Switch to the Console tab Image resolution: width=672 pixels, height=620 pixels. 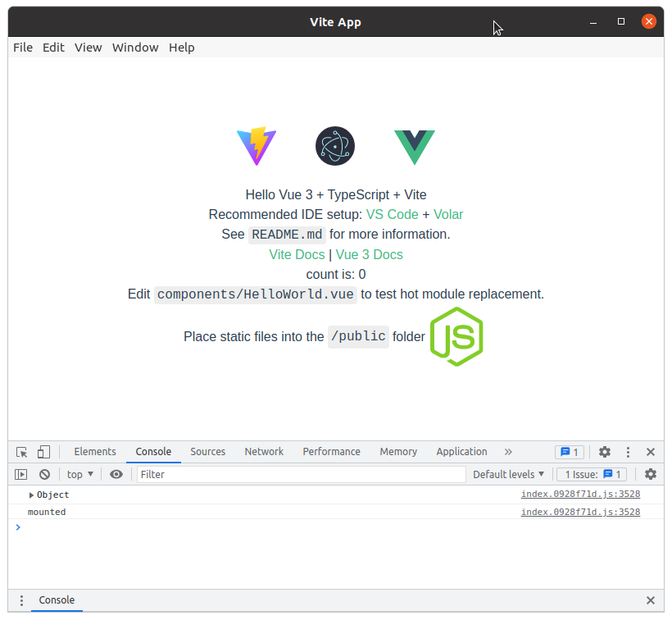[153, 452]
